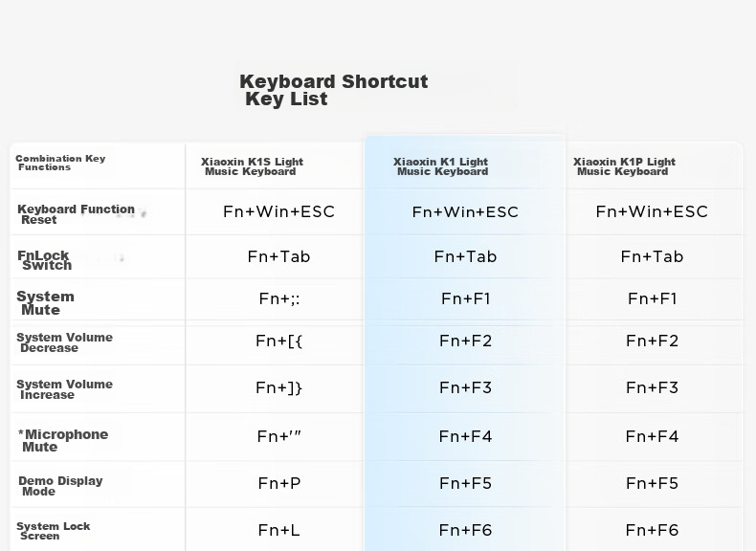756x551 pixels.
Task: Click 'Fn+F4' in the K1P column
Action: pyautogui.click(x=652, y=437)
